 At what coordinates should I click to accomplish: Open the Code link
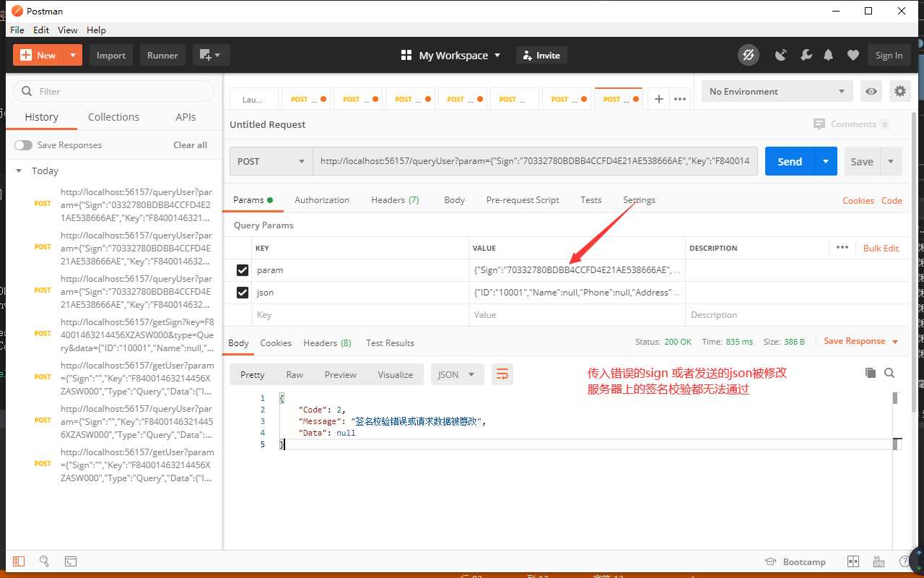pyautogui.click(x=892, y=201)
